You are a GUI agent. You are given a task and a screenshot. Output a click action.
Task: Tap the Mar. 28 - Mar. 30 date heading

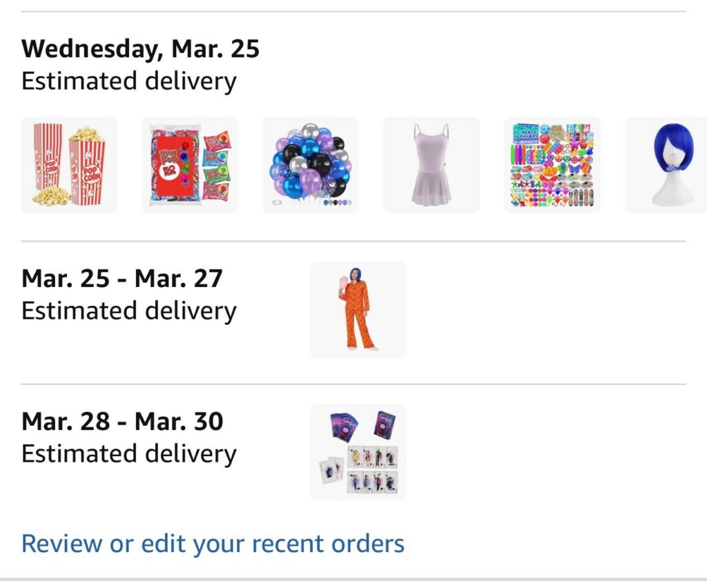click(122, 422)
